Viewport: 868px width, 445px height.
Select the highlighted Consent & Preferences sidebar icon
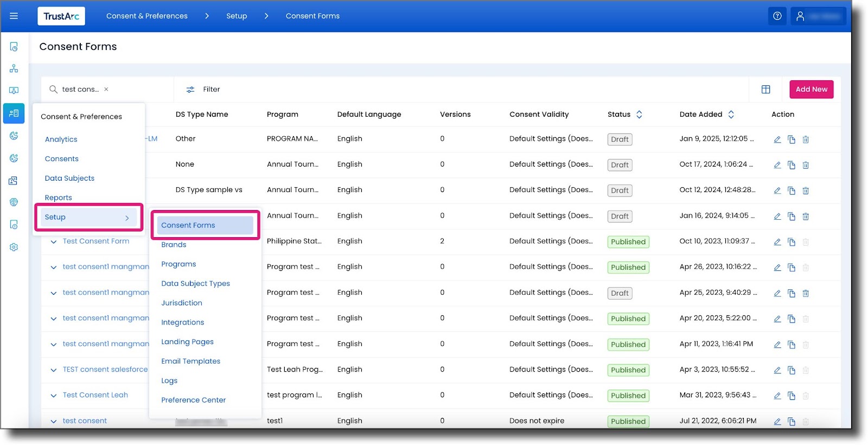click(x=14, y=113)
